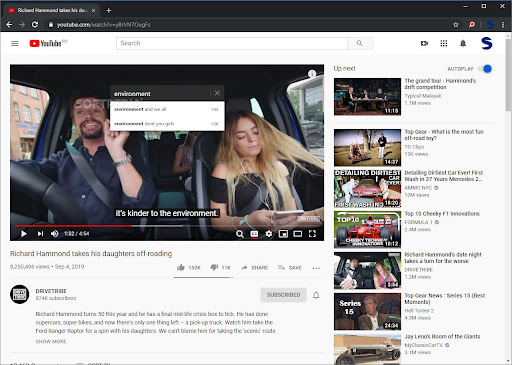Image resolution: width=512 pixels, height=365 pixels.
Task: Toggle channel notification bell for DRIVETRIBE
Action: tap(316, 295)
